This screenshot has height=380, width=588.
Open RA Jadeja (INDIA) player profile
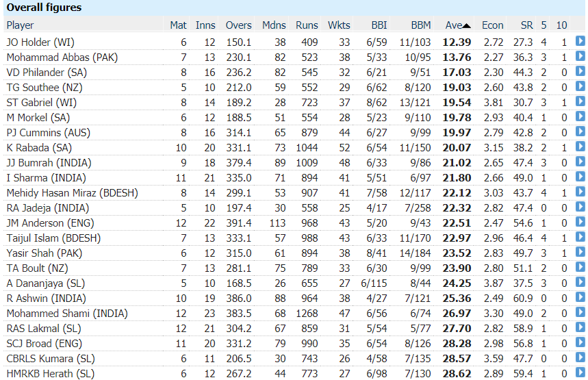pyautogui.click(x=48, y=208)
